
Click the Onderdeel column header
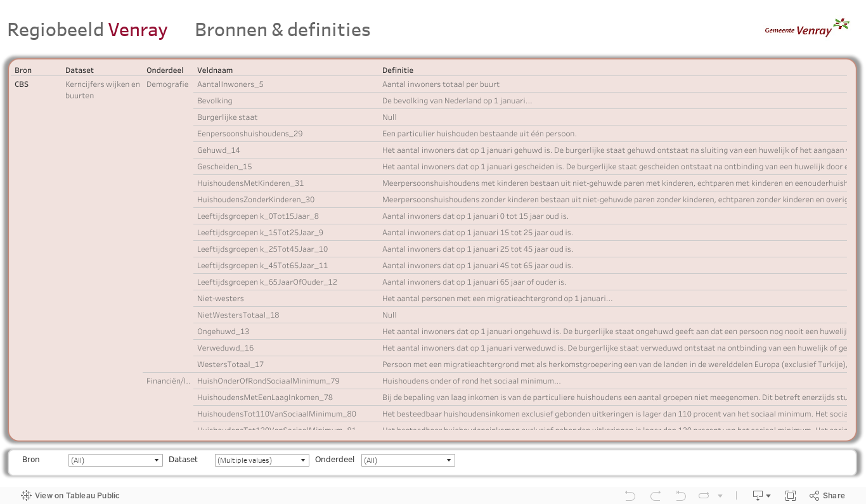(165, 70)
